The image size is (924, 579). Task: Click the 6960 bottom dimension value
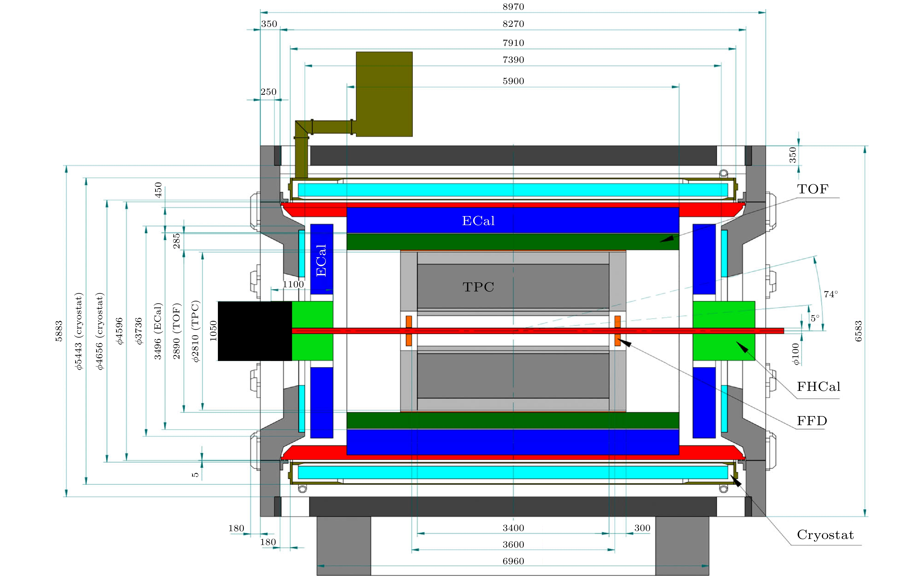coord(513,561)
